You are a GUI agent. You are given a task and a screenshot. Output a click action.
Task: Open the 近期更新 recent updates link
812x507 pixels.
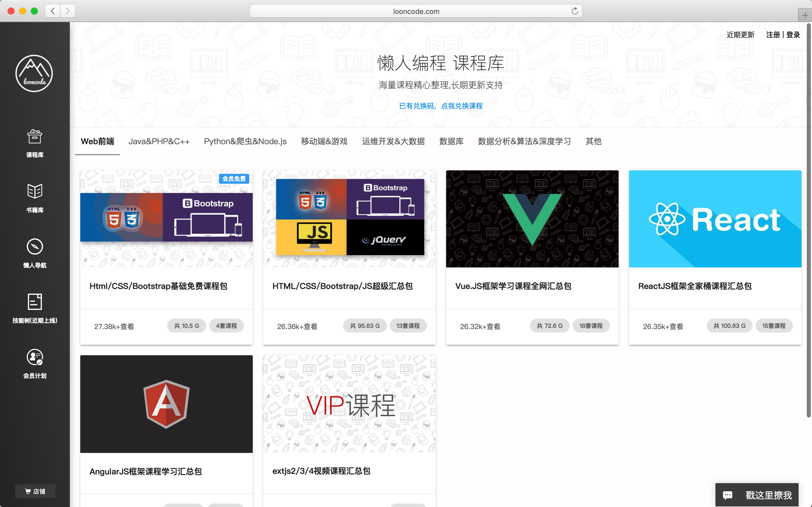coord(740,35)
